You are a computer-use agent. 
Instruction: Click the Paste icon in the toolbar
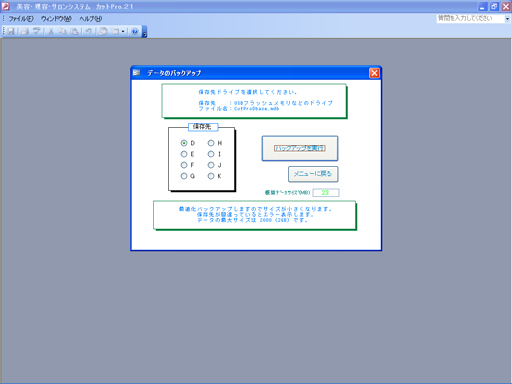point(74,31)
